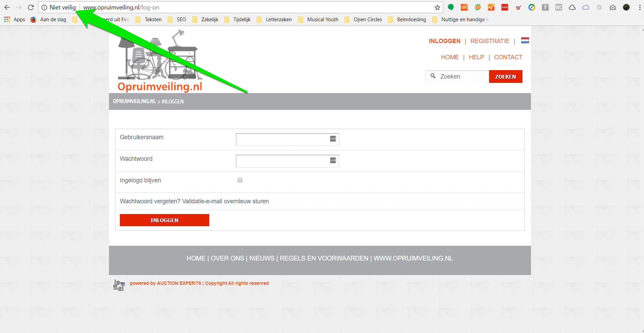Click the INLOGGEN login button
Viewport: 644px width, 333px height.
[164, 220]
